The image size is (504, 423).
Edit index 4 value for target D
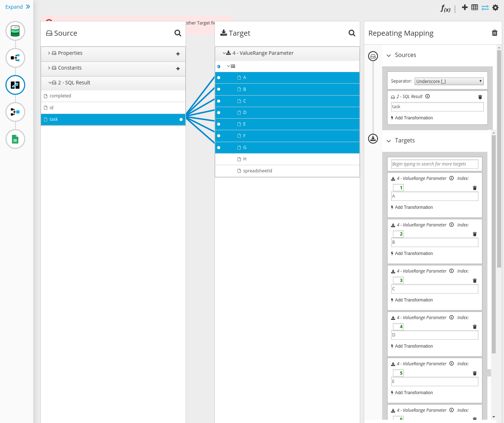(398, 327)
